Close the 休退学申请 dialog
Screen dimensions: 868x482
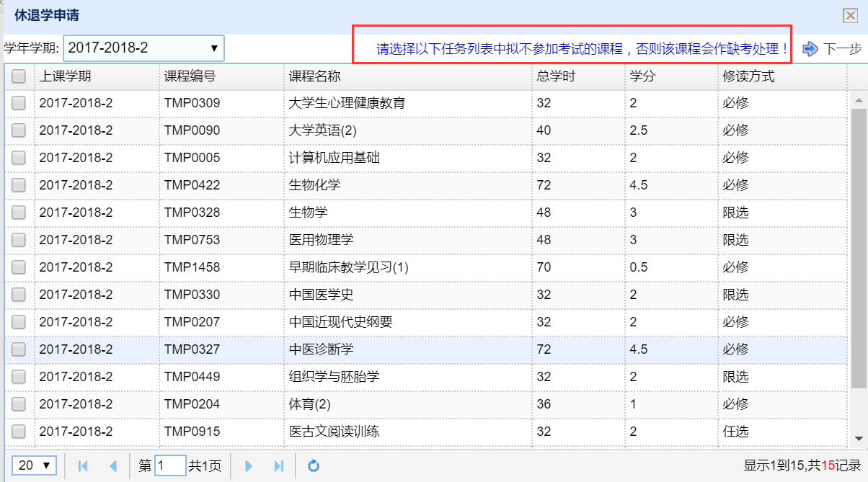(850, 16)
